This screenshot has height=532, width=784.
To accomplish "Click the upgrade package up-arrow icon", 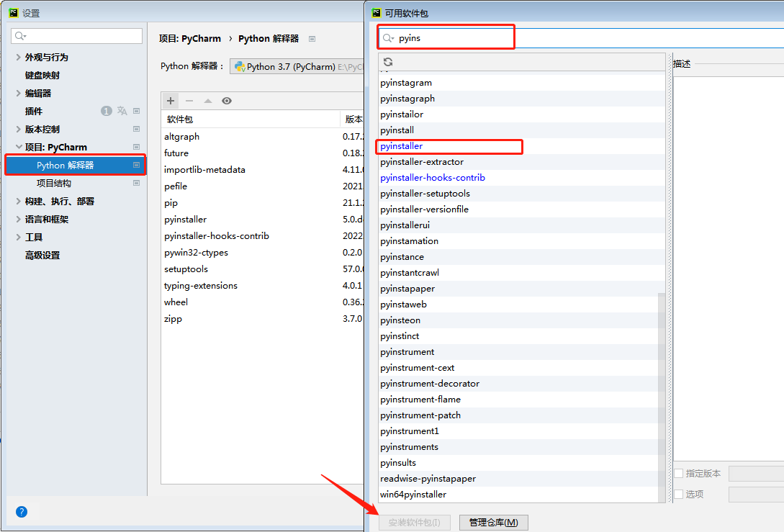I will pos(208,101).
